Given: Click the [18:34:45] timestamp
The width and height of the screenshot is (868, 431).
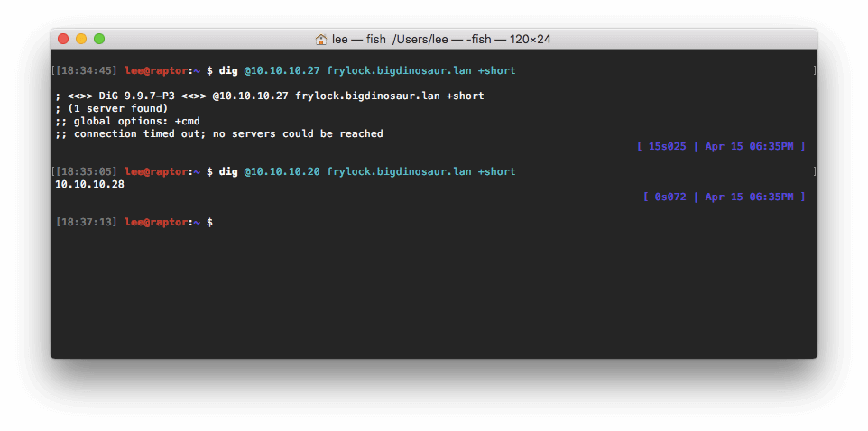Looking at the screenshot, I should click(87, 70).
